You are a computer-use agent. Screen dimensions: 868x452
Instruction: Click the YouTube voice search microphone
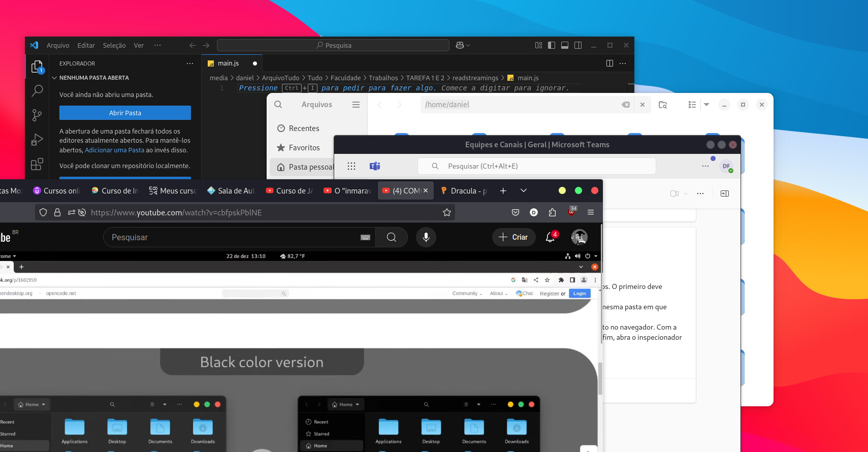426,237
